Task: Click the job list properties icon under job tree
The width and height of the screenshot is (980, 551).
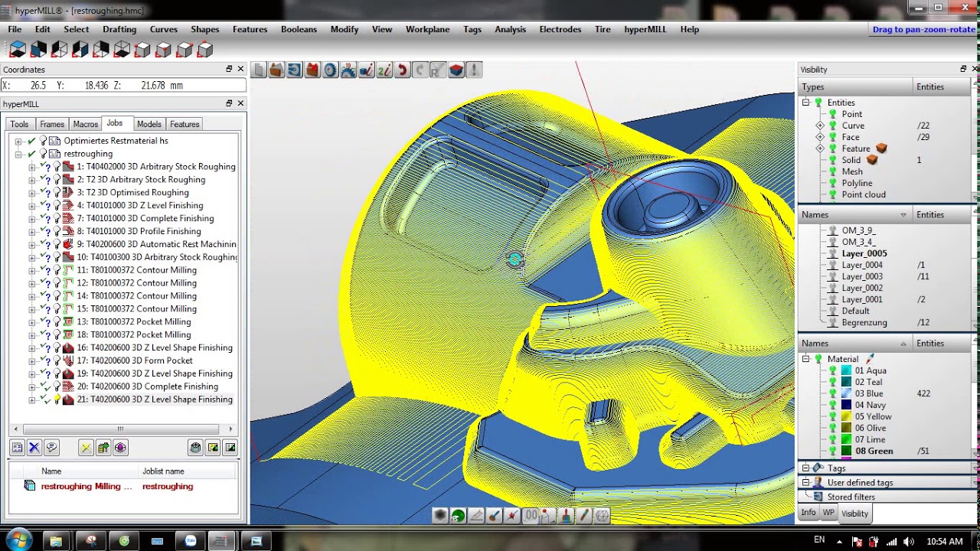Action: (17, 448)
